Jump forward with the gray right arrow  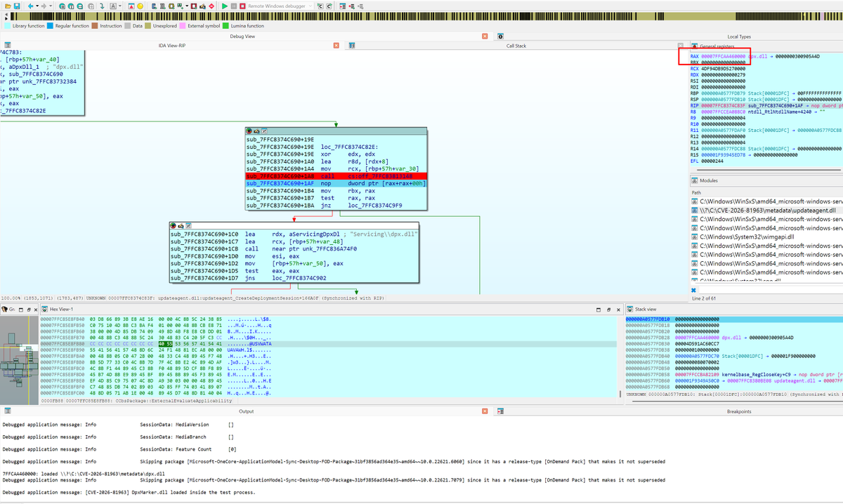[44, 6]
